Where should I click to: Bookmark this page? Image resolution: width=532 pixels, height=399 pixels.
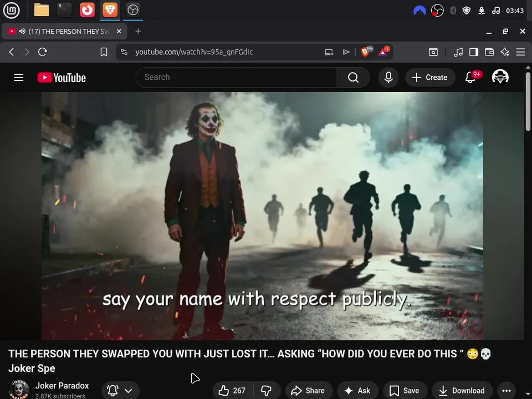(104, 52)
